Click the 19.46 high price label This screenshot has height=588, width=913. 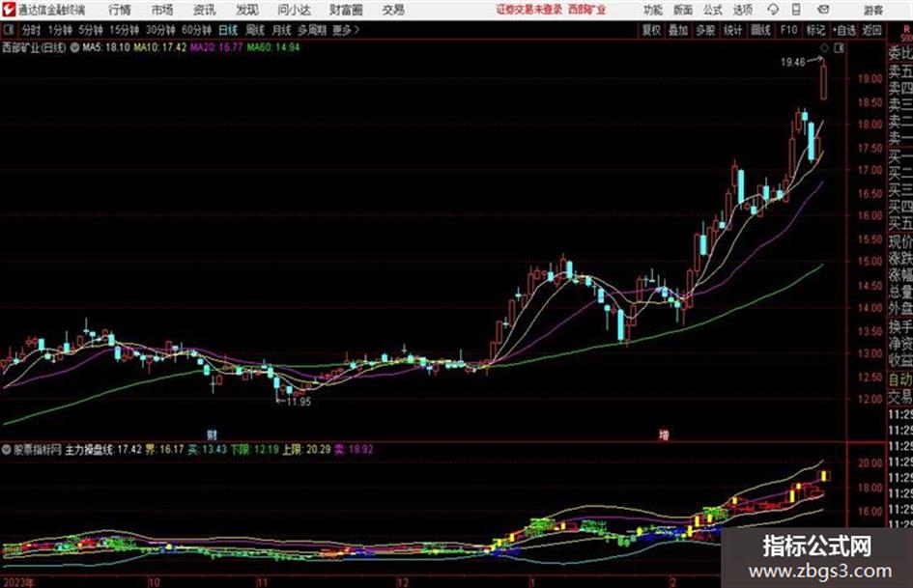792,62
